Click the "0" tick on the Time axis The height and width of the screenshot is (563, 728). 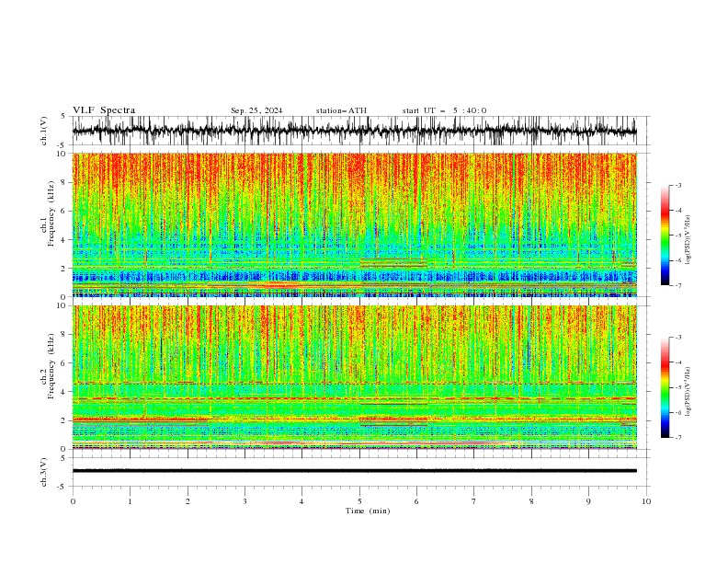pyautogui.click(x=73, y=501)
